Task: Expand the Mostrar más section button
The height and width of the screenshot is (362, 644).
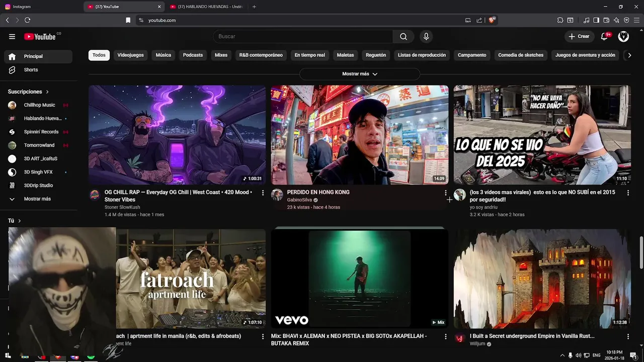Action: (x=360, y=74)
